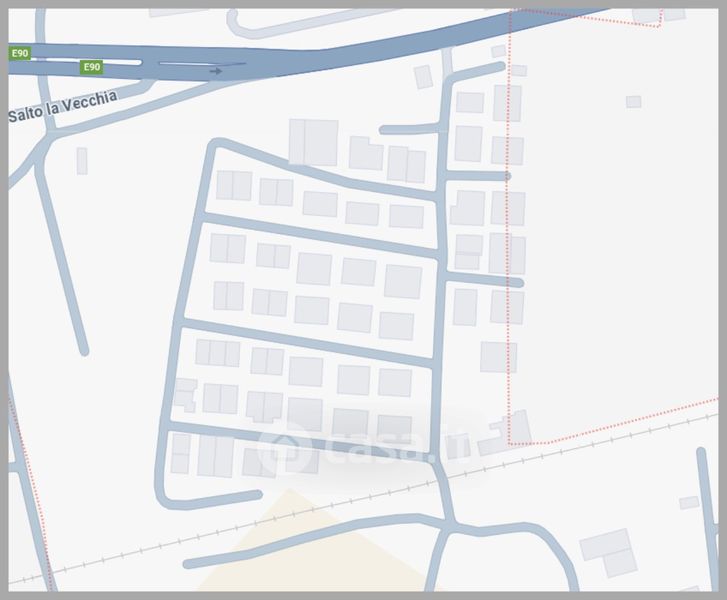The image size is (727, 600).
Task: Click the tiny building near the right edge
Action: [689, 502]
